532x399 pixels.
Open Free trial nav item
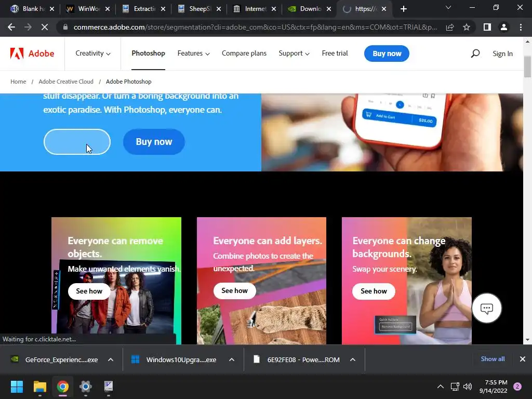pos(335,54)
